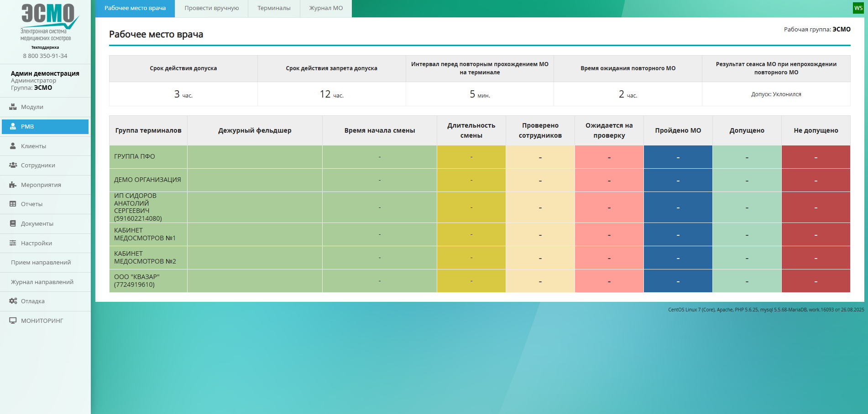Select ГРУППА ПФО terminal group row
The image size is (868, 414).
click(135, 156)
